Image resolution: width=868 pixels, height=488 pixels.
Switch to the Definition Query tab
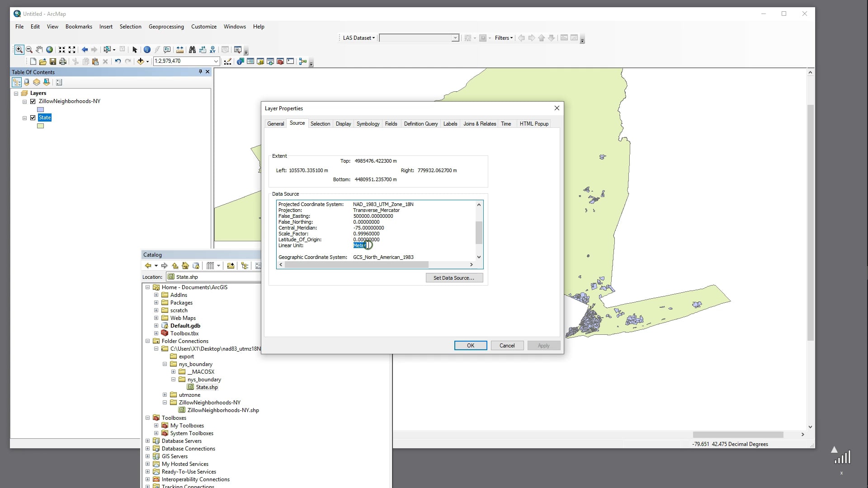[x=421, y=124]
